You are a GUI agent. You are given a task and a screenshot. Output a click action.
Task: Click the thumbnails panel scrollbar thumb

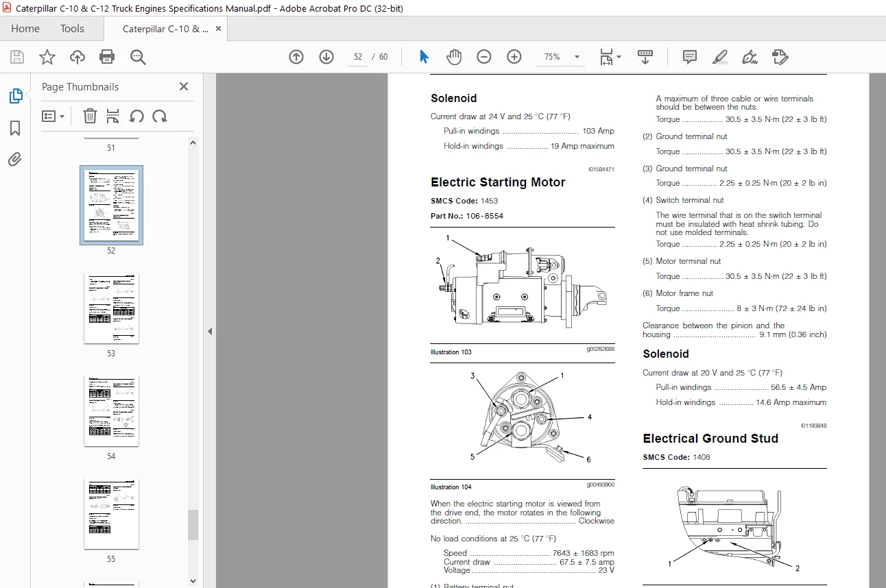point(193,525)
